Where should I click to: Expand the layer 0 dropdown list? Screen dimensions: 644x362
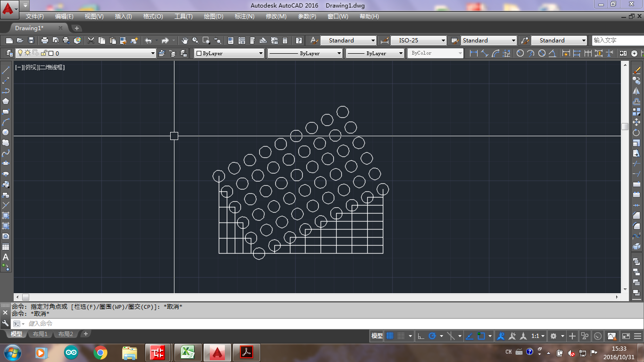153,54
